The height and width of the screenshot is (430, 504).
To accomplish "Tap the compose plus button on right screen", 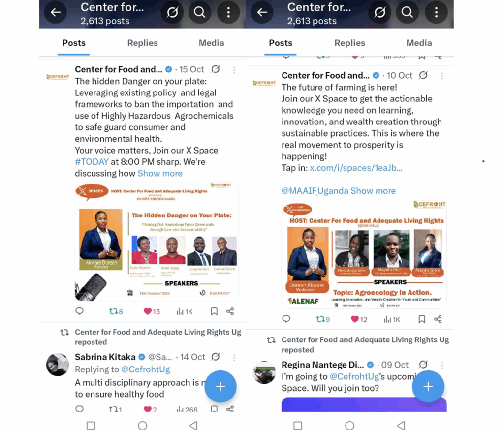I will [x=428, y=386].
